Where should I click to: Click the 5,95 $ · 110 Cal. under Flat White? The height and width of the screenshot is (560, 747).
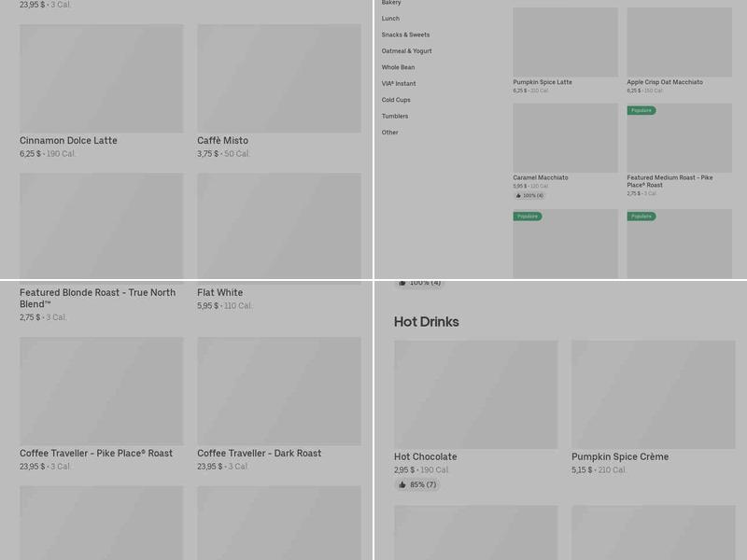[x=224, y=306]
